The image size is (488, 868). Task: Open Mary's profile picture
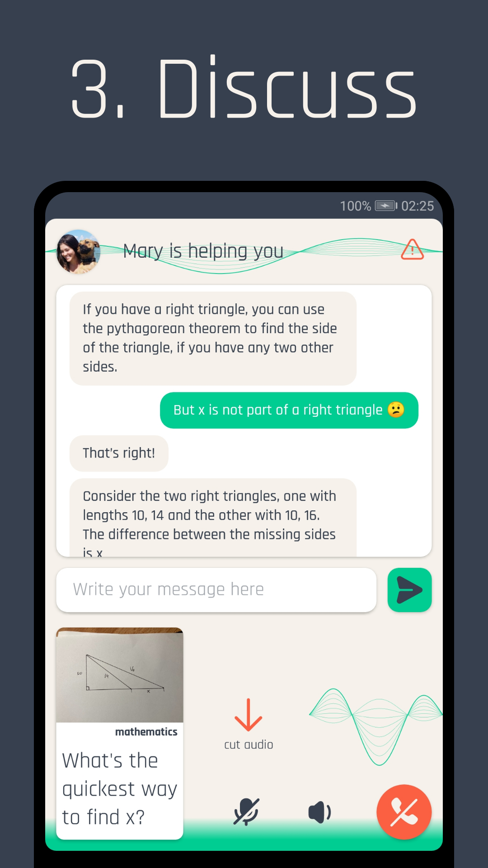[78, 252]
